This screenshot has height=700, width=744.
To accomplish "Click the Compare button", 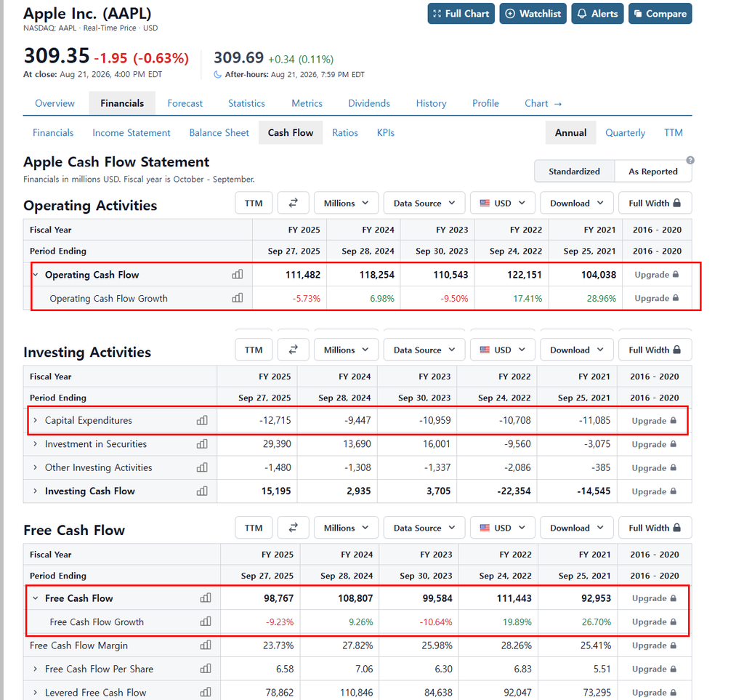I will 660,14.
